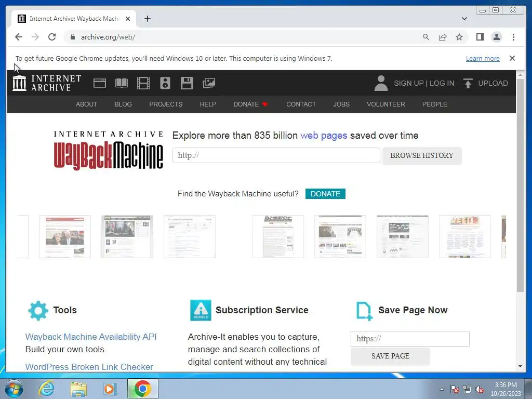The width and height of the screenshot is (532, 399).
Task: Click the Chrome taskbar icon
Action: (x=142, y=389)
